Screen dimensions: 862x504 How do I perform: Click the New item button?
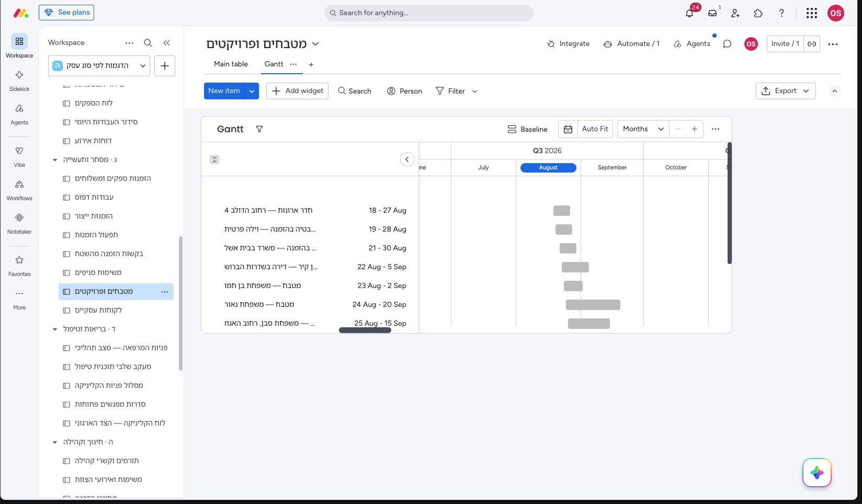point(224,91)
